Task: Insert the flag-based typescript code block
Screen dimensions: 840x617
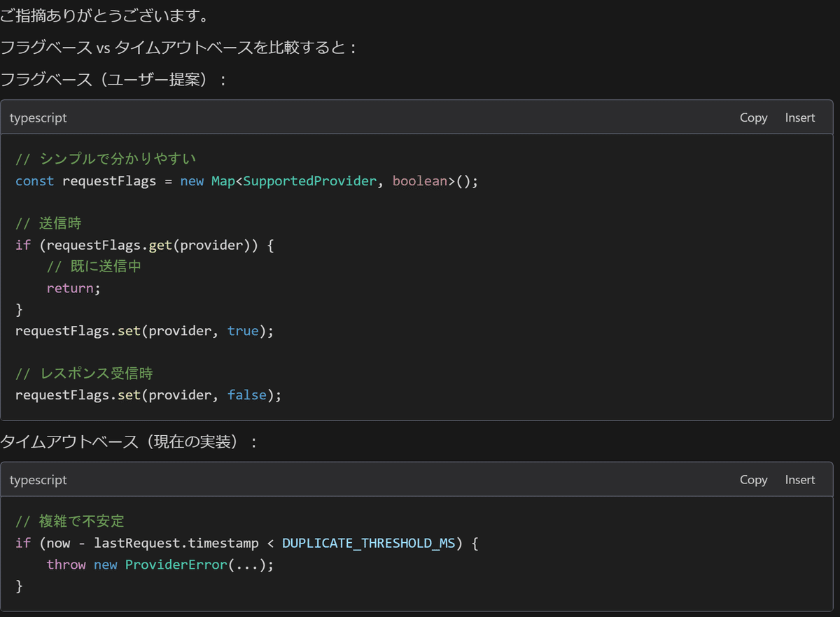Action: 800,118
